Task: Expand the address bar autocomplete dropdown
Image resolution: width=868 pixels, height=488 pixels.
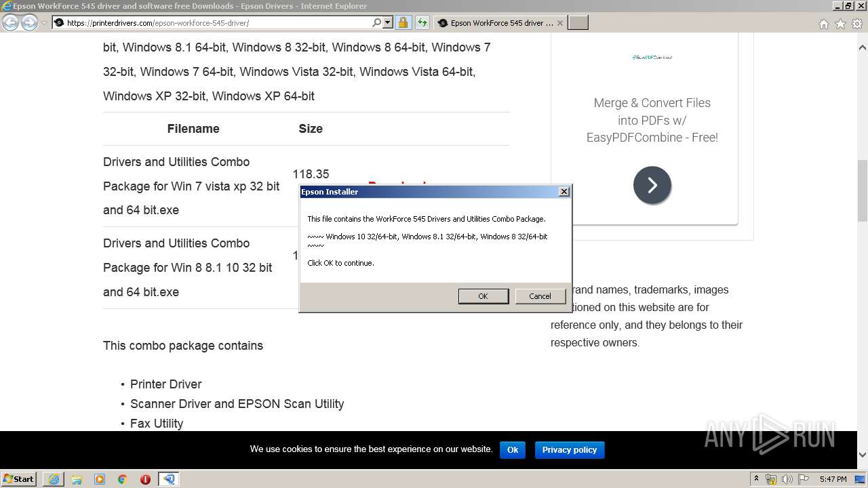Action: (388, 22)
